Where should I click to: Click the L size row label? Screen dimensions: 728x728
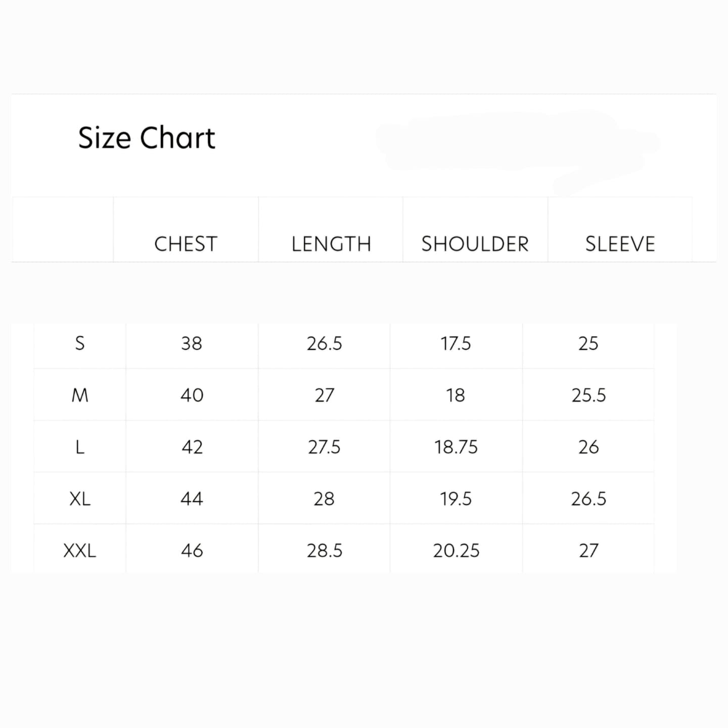pos(80,447)
